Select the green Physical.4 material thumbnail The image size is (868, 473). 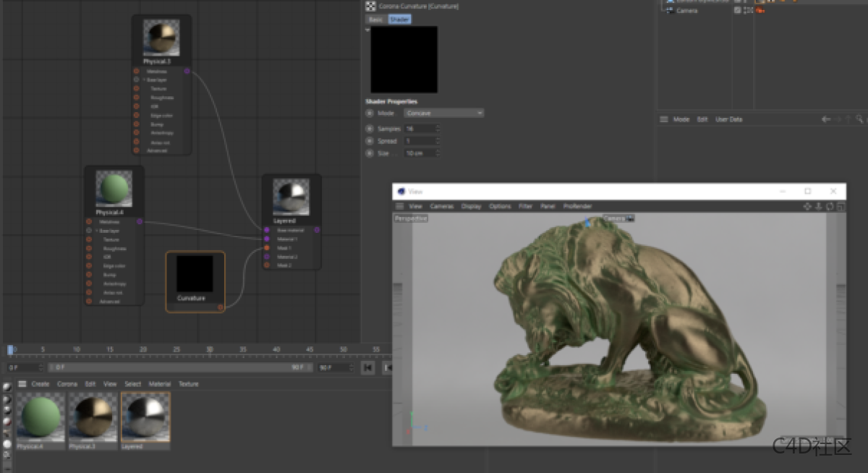pos(41,417)
